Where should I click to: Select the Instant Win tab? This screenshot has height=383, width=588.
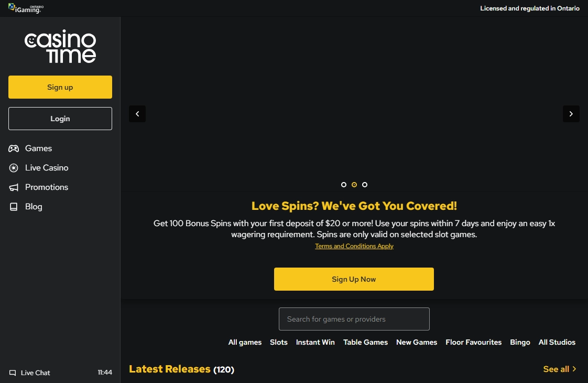pos(315,342)
